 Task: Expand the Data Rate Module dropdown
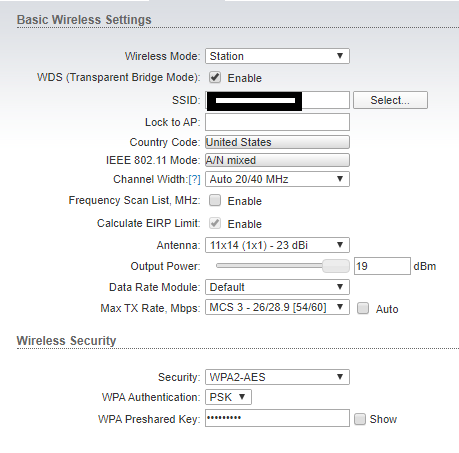click(277, 287)
